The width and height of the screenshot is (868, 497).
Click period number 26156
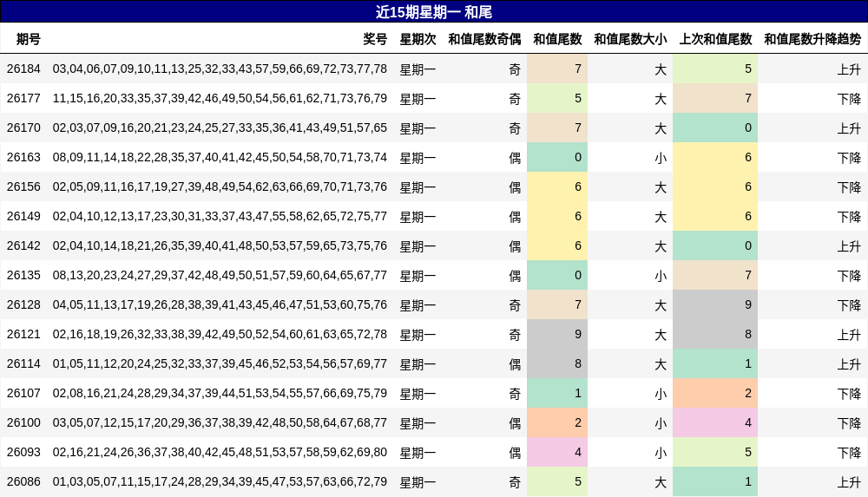[x=23, y=186]
